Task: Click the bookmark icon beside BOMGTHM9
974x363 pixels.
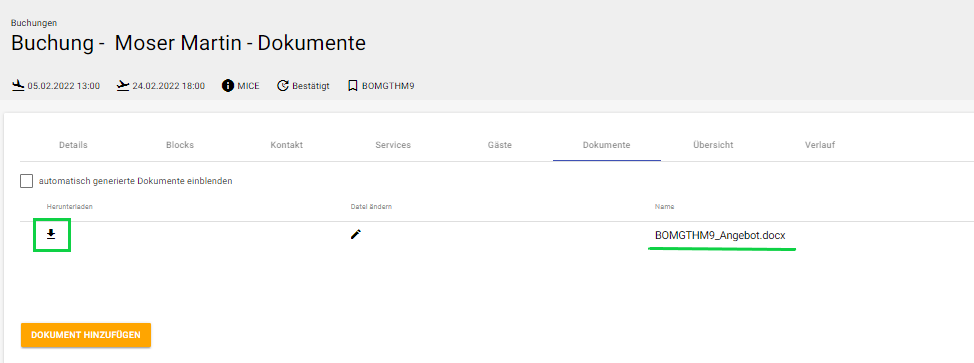Action: (352, 86)
